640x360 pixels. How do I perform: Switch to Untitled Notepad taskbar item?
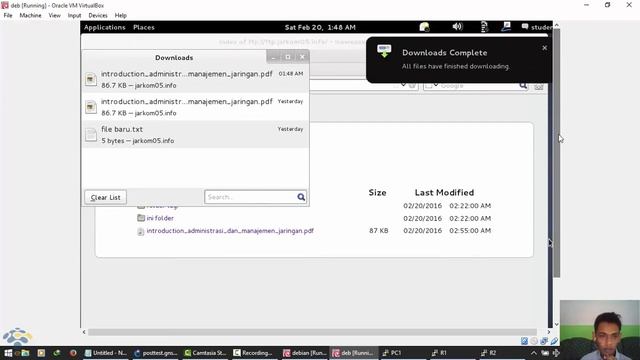pyautogui.click(x=106, y=353)
